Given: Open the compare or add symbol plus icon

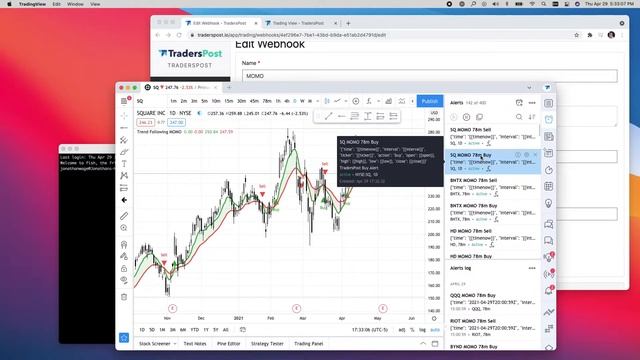Looking at the screenshot, I should click(x=356, y=101).
